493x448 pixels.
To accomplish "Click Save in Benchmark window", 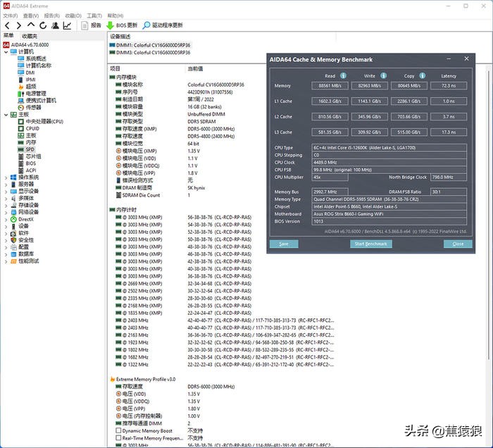I will pyautogui.click(x=284, y=244).
